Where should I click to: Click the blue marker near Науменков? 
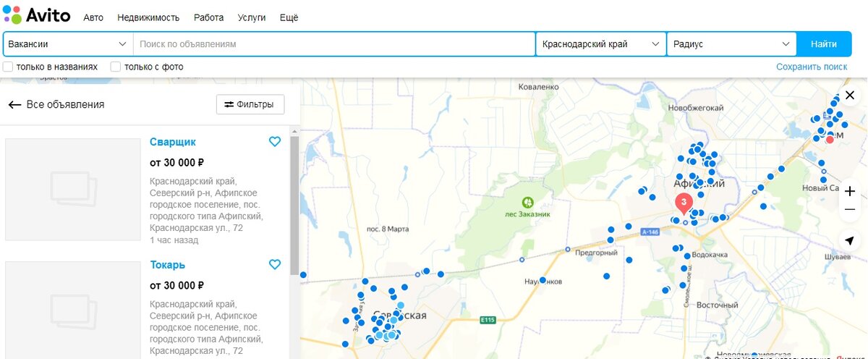click(542, 279)
